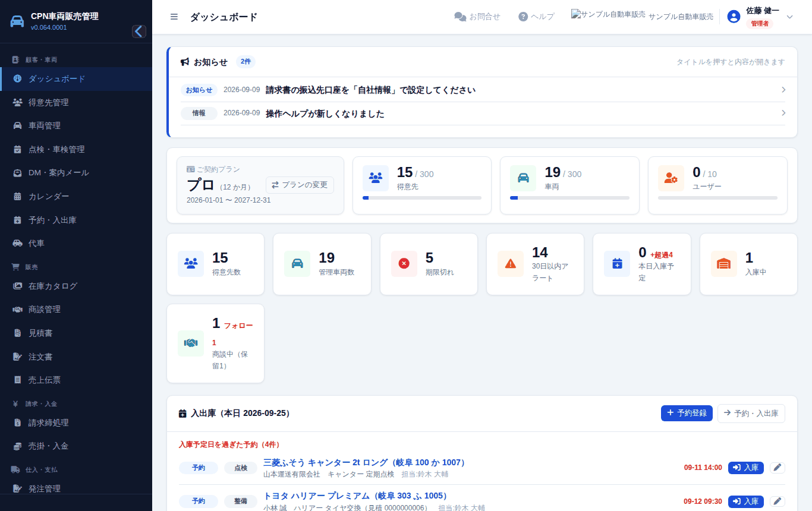Click 入庫 button for 三菱ふそう キャンター row
This screenshot has width=812, height=511.
click(x=746, y=468)
